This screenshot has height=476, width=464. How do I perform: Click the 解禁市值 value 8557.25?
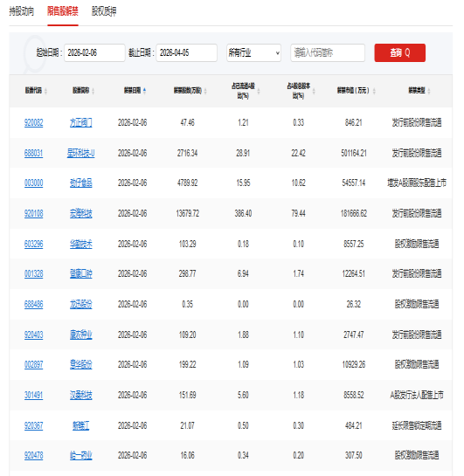(354, 244)
